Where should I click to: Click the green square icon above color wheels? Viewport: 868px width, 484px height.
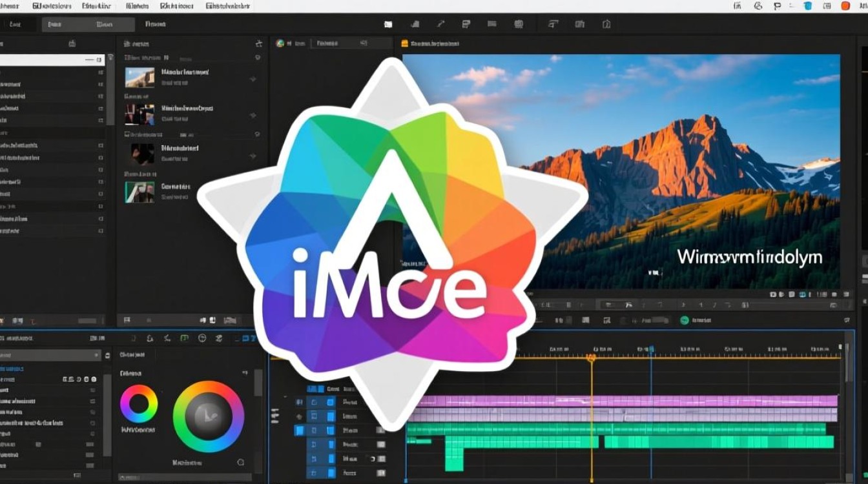point(184,338)
